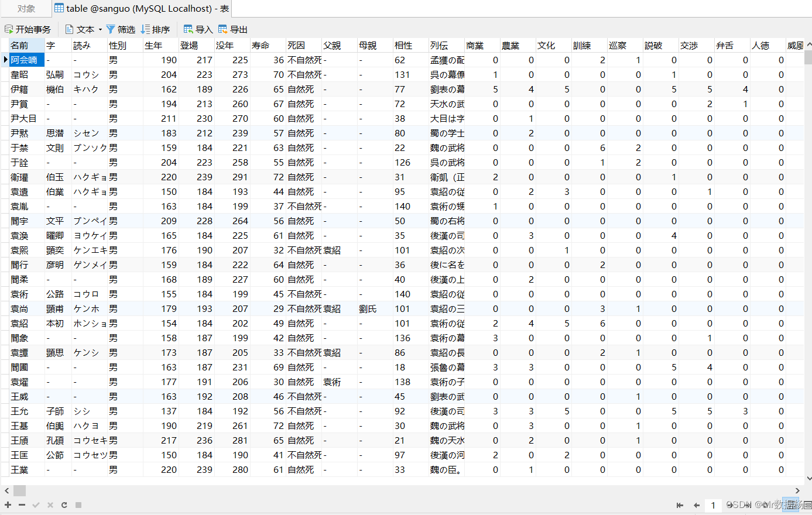Click the 文本 document icon

(69, 29)
